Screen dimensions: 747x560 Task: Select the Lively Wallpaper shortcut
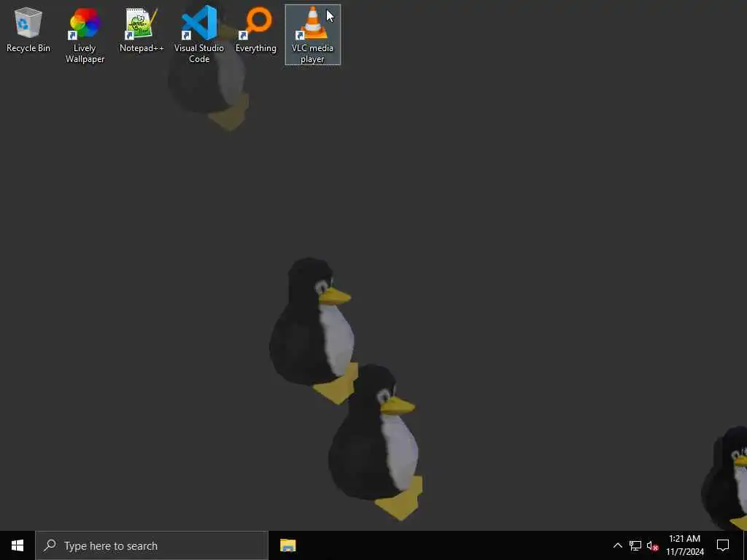[x=85, y=35]
